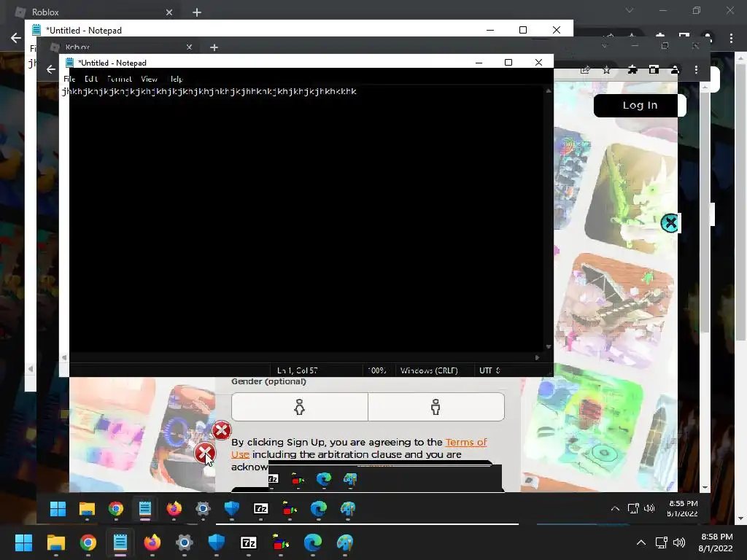Click the 100% zoom status entry
The width and height of the screenshot is (747, 560).
point(377,370)
